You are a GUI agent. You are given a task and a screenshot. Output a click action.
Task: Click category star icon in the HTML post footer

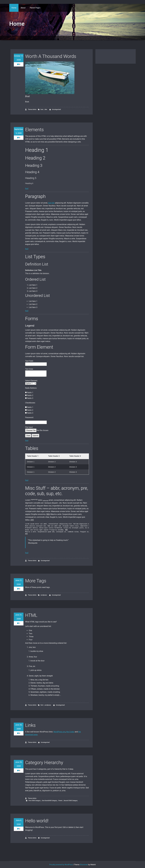pos(54,705)
